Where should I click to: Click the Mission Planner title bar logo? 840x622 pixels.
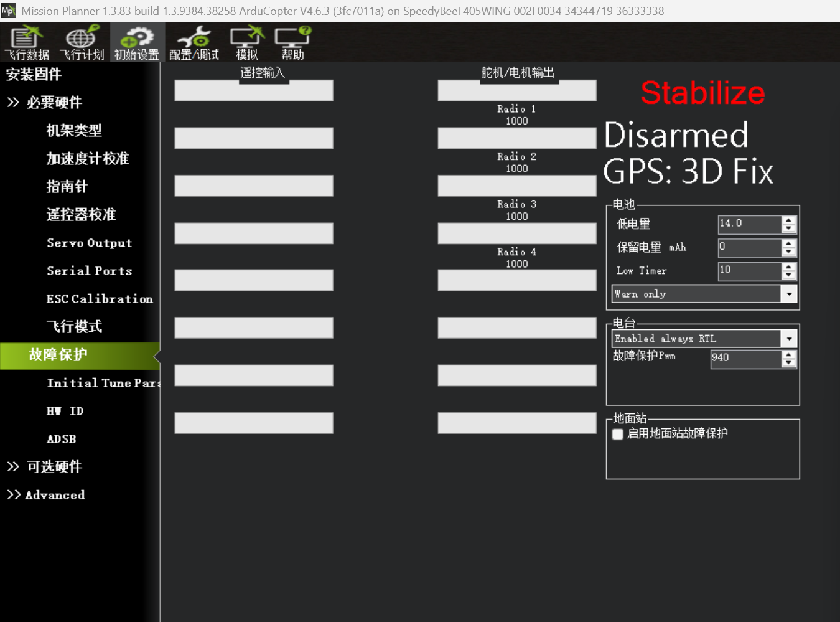(x=8, y=11)
